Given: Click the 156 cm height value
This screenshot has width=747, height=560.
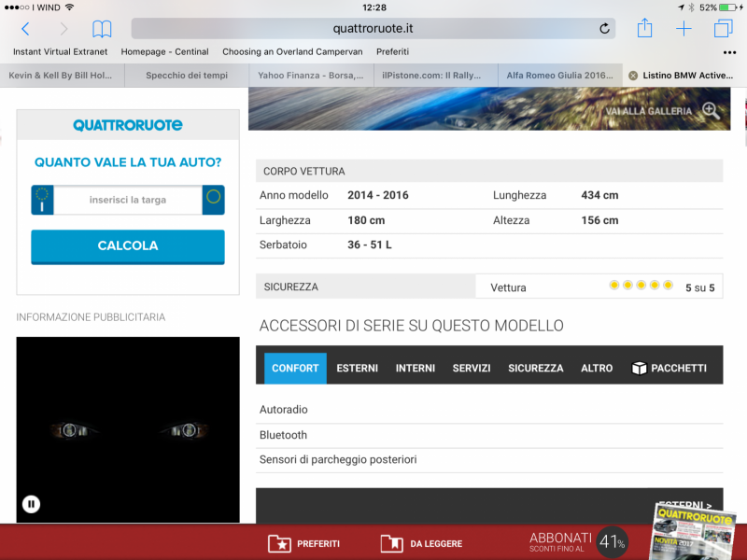Looking at the screenshot, I should tap(599, 220).
